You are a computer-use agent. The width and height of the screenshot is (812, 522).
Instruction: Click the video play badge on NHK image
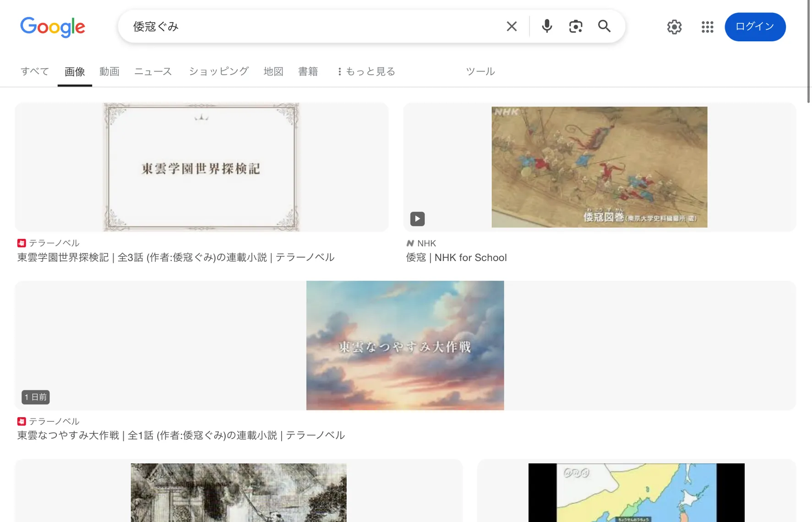[x=417, y=219]
